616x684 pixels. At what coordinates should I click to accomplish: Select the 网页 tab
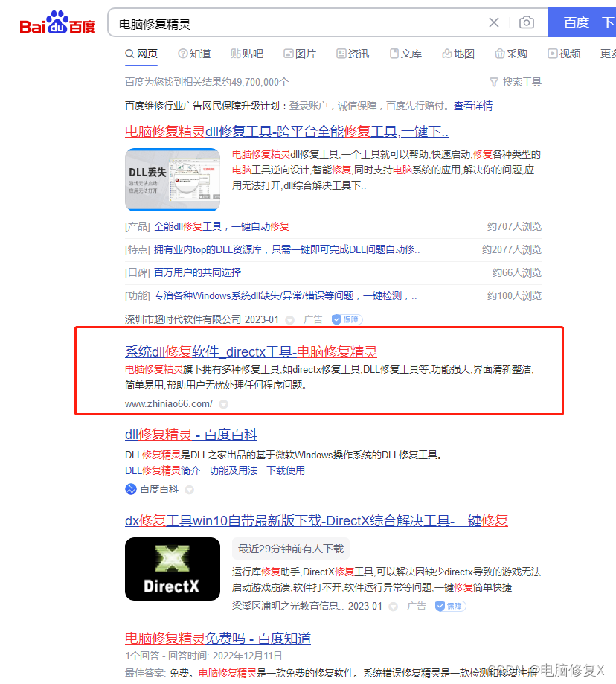[x=141, y=54]
